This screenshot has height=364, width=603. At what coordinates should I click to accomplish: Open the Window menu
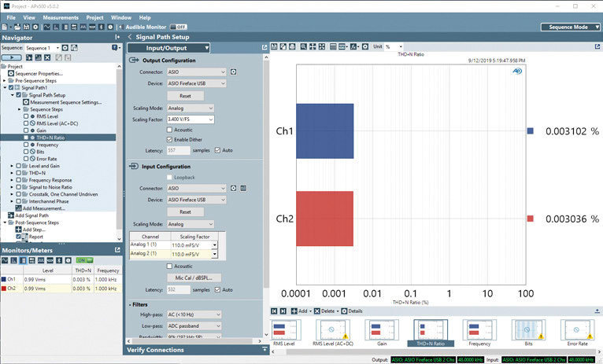[x=121, y=17]
